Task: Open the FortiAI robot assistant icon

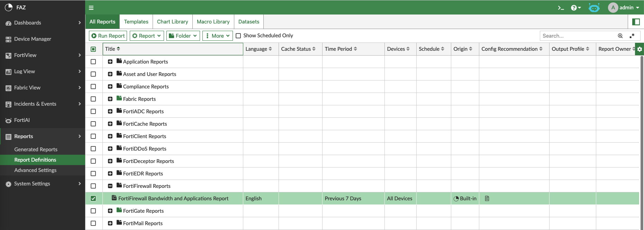Action: (594, 8)
